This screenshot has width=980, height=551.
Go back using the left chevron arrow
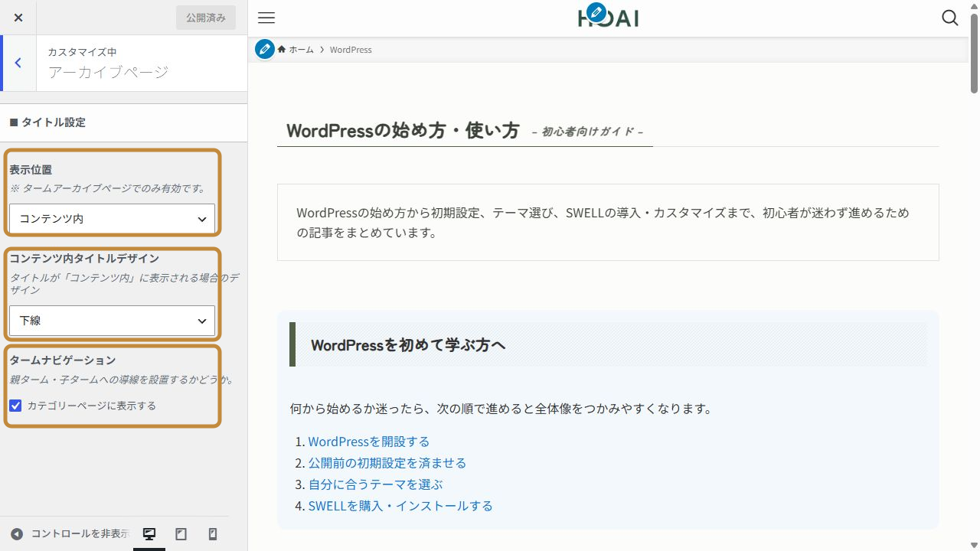(18, 63)
